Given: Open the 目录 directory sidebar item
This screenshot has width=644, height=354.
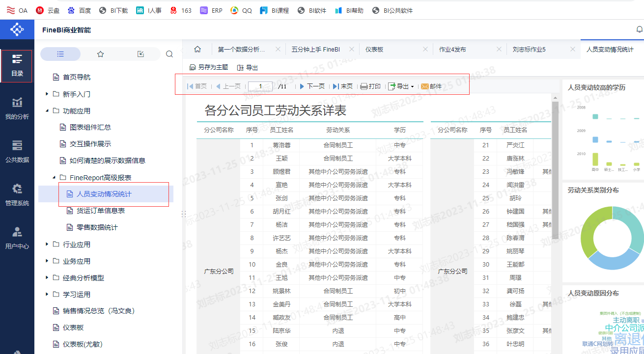Looking at the screenshot, I should pyautogui.click(x=17, y=66).
